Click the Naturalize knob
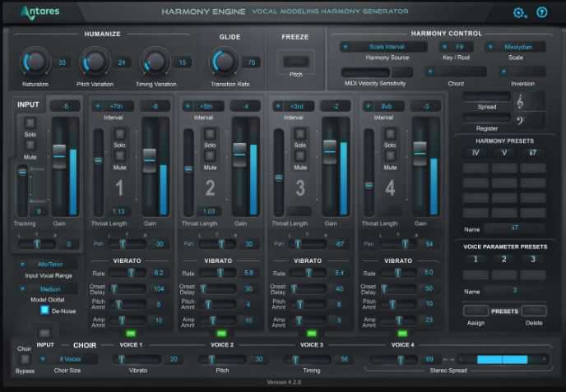Image resolution: width=566 pixels, height=392 pixels. click(x=35, y=62)
